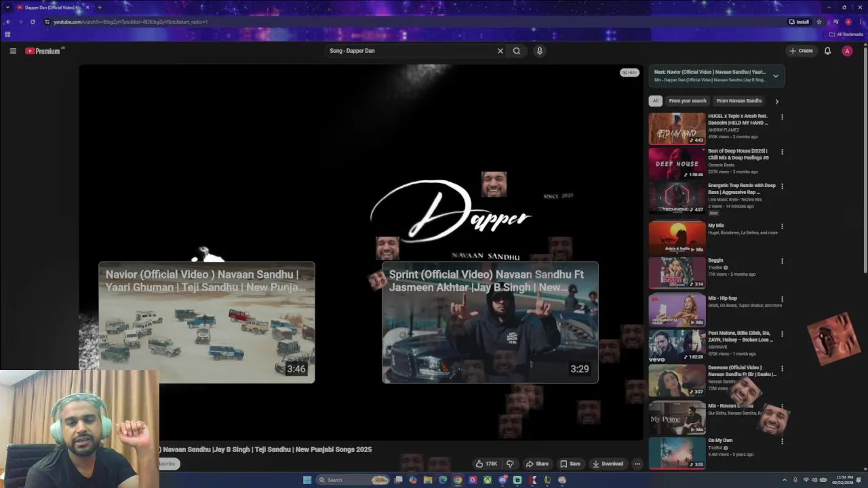Image resolution: width=868 pixels, height=488 pixels.
Task: Open Chrome from taskbar
Action: click(458, 480)
